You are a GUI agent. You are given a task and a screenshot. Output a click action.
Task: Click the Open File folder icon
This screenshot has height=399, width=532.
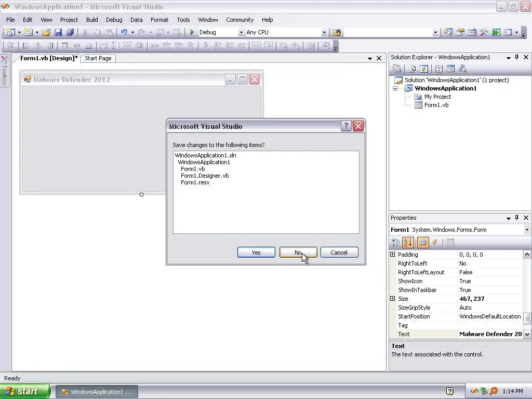[x=46, y=32]
